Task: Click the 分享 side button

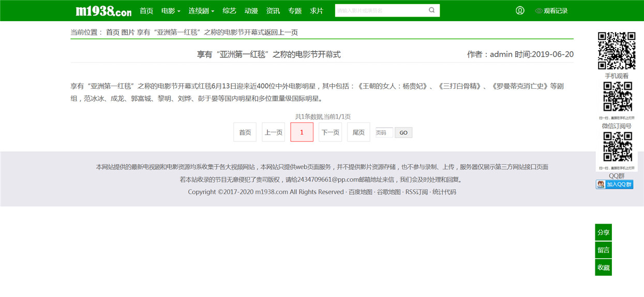Action: click(x=603, y=232)
